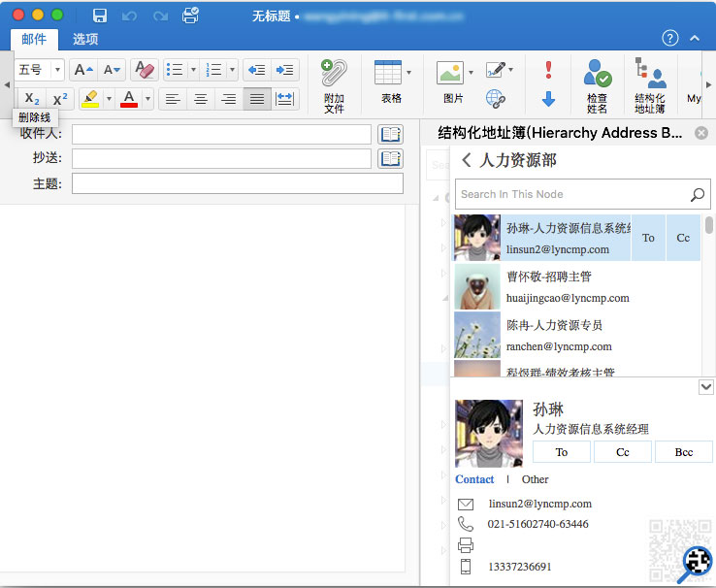Mark message as high importance

(548, 70)
